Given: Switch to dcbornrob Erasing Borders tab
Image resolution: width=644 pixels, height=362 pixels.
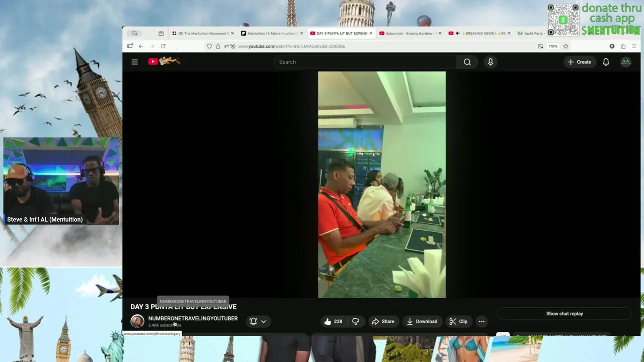Looking at the screenshot, I should (410, 33).
